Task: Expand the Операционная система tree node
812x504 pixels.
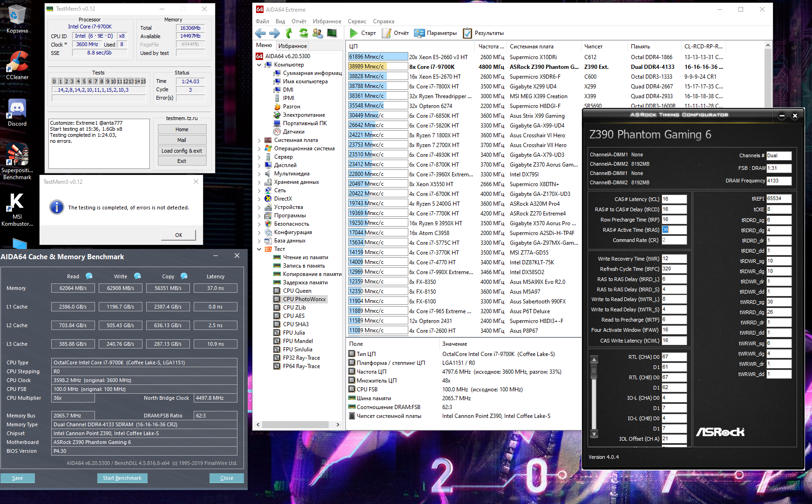Action: pyautogui.click(x=259, y=149)
